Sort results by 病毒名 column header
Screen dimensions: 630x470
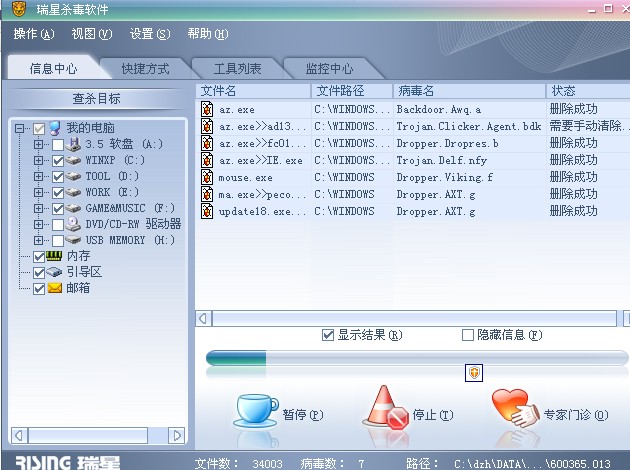coord(469,91)
